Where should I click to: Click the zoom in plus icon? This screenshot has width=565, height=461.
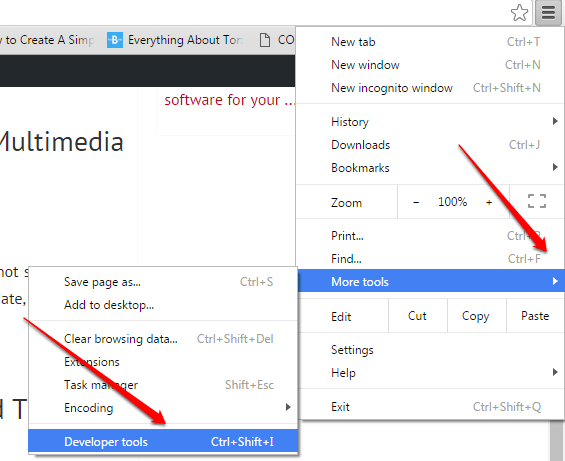(x=489, y=202)
